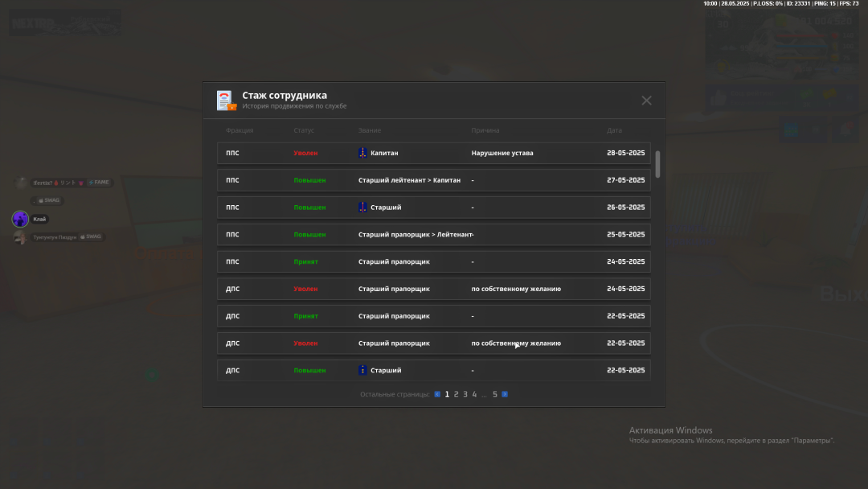The width and height of the screenshot is (868, 489).
Task: Click the date 25-05-2025
Action: click(x=626, y=234)
